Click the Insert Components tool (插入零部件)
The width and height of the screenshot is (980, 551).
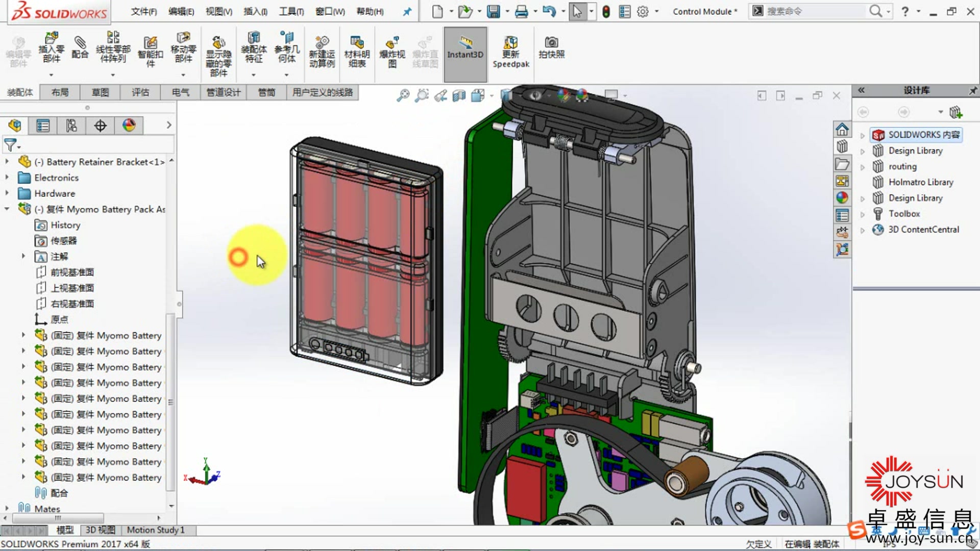pos(51,47)
